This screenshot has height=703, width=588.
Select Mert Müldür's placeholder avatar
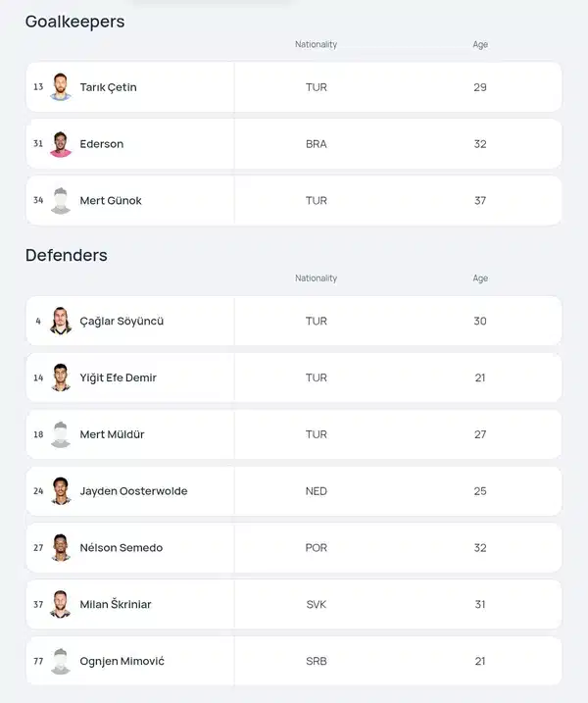click(x=61, y=434)
